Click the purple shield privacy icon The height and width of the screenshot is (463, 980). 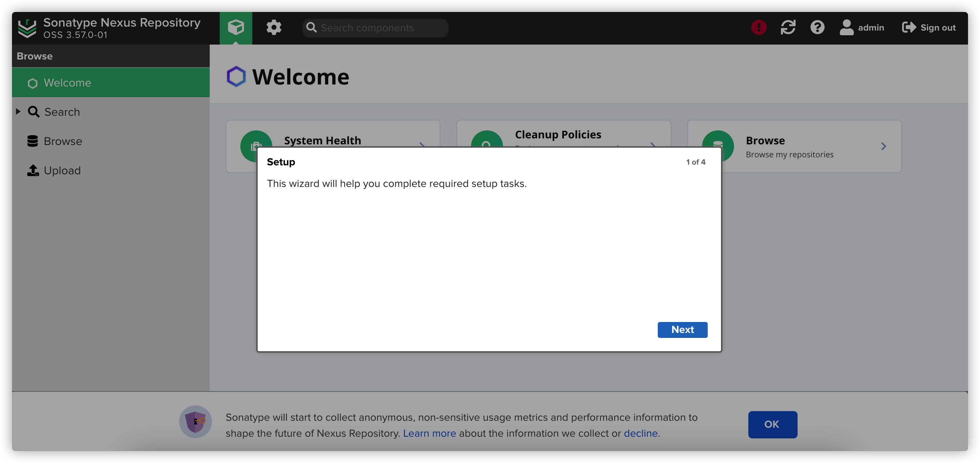coord(195,421)
